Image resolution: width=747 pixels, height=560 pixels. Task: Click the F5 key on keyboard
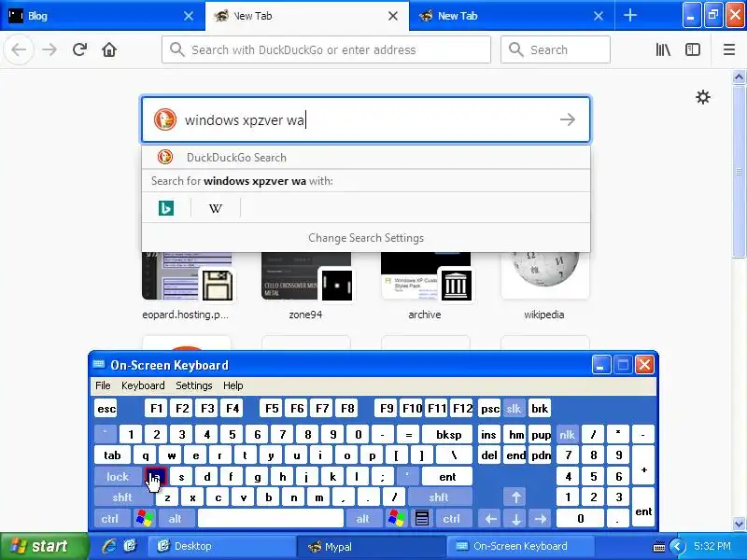[x=272, y=409]
